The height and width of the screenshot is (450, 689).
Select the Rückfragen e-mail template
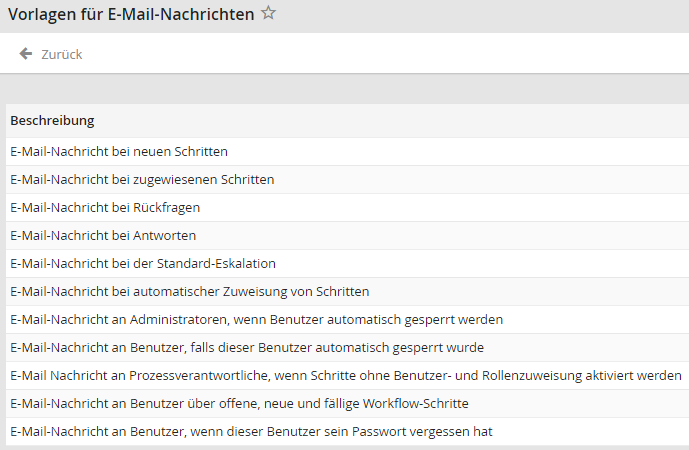[105, 208]
